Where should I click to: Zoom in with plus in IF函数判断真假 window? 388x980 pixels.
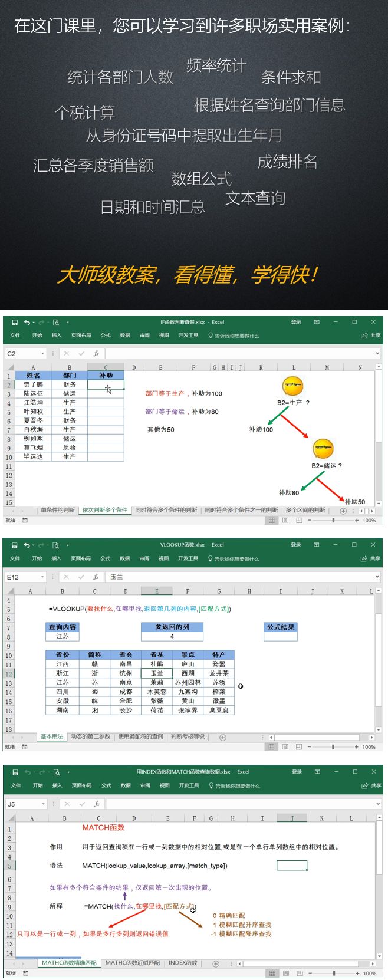pyautogui.click(x=357, y=520)
